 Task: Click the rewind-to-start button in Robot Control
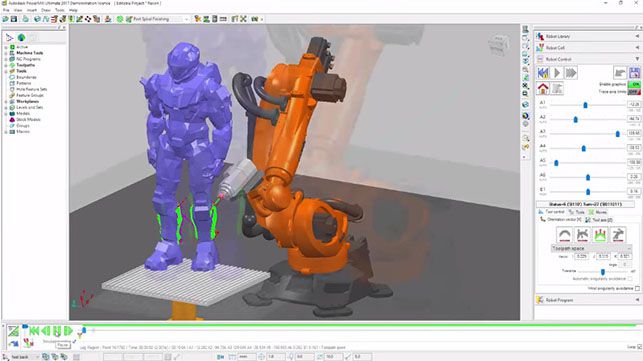click(543, 73)
